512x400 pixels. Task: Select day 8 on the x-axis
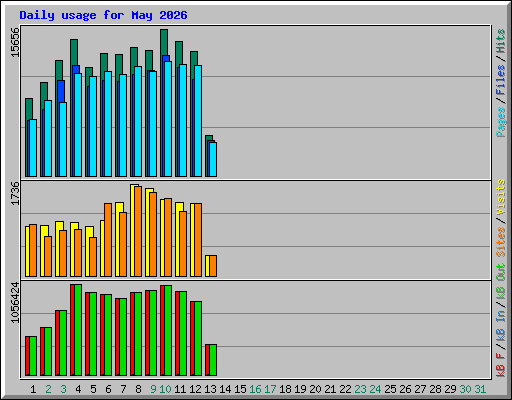(x=138, y=389)
